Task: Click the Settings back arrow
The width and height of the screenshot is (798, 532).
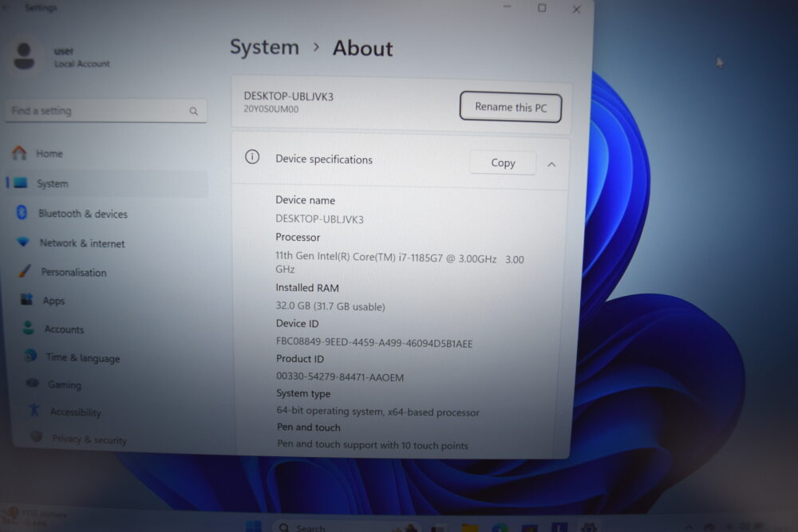Action: click(x=7, y=7)
